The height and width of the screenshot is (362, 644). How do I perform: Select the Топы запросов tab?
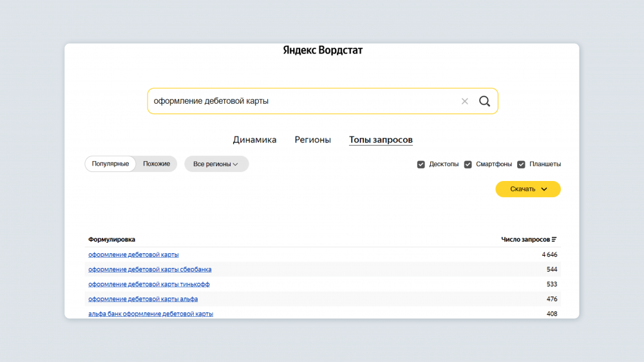tap(381, 140)
